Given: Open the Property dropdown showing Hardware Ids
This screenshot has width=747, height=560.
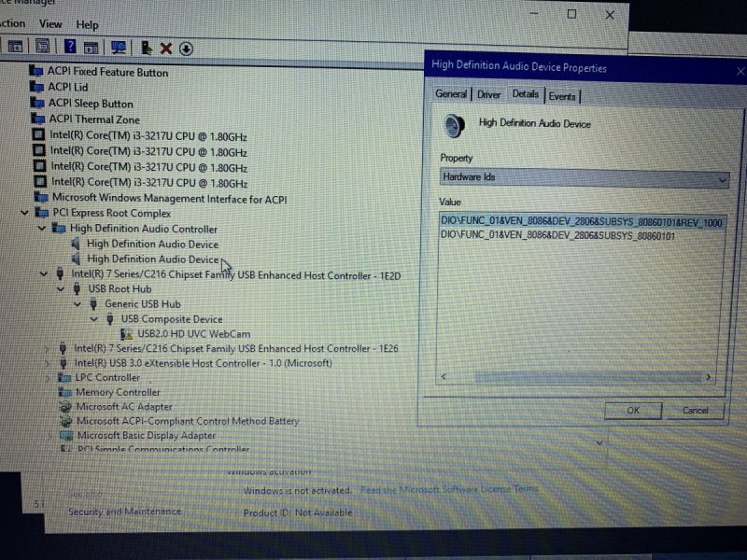Looking at the screenshot, I should [x=585, y=178].
